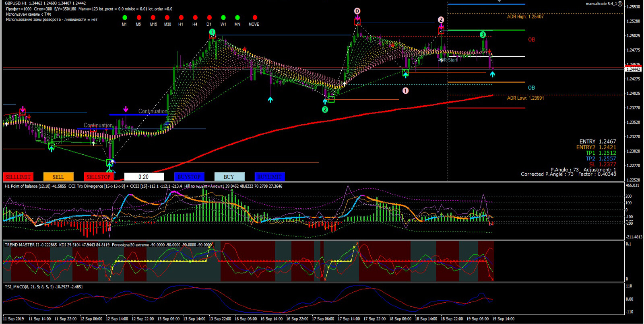Click the ADR Start label
Screen dimensions: 644x324
(x=448, y=60)
